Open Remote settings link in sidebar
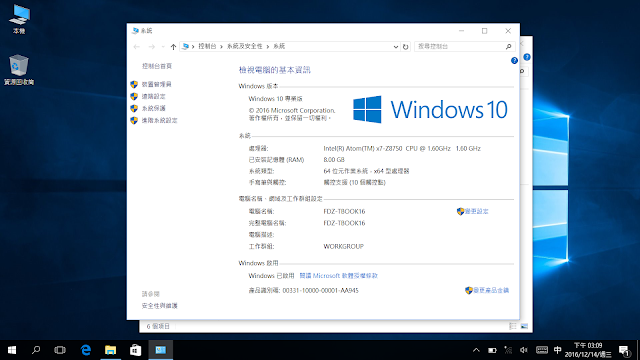640x360 pixels. [153, 96]
